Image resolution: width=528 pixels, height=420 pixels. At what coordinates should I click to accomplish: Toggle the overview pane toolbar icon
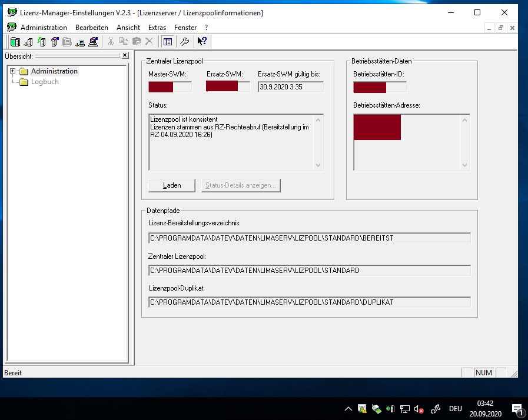(168, 42)
